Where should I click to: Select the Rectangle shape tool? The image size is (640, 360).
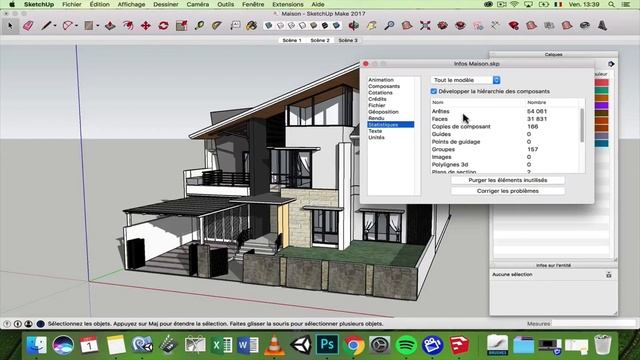(89, 26)
